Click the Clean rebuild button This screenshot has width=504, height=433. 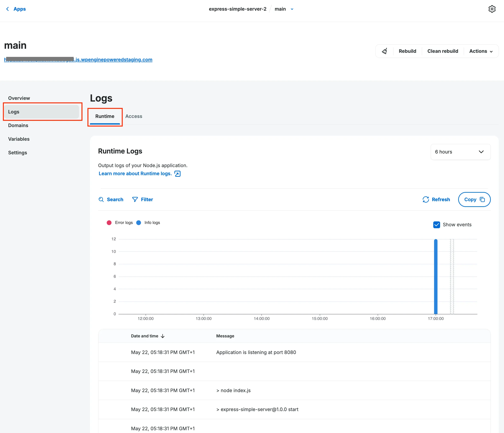coord(443,51)
